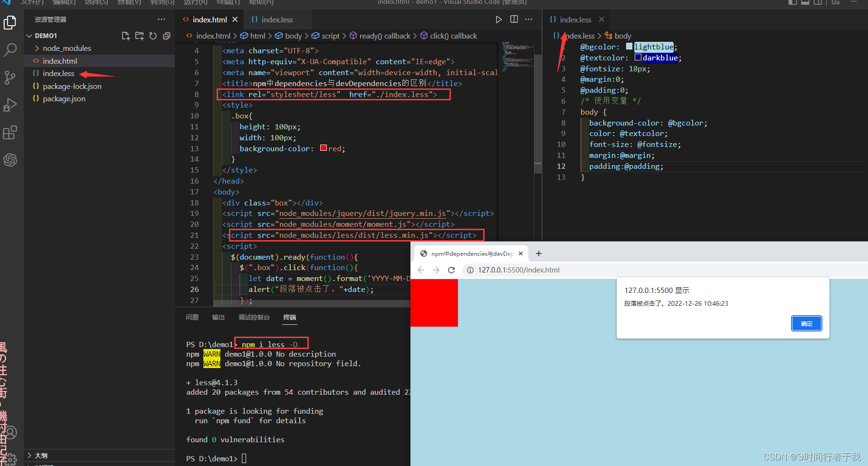Image resolution: width=868 pixels, height=466 pixels.
Task: Collapse all folders in explorer
Action: (166, 36)
